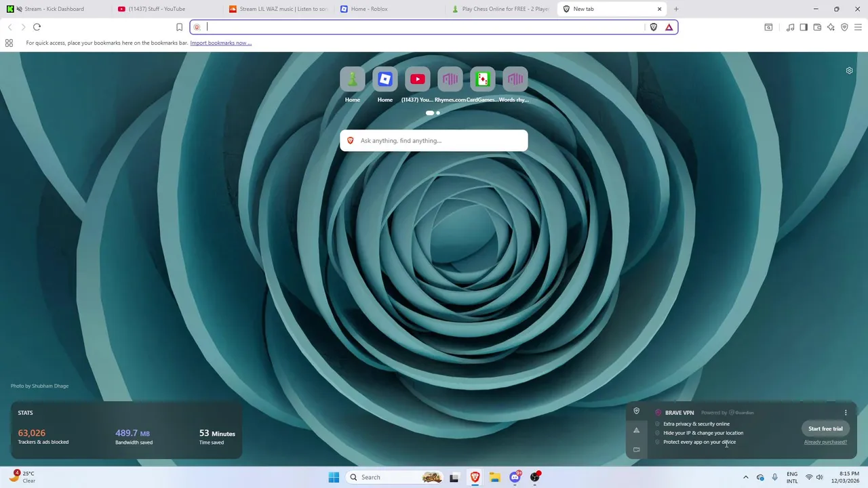Switch to Stream LIL WAZ music tab
Viewport: 868px width, 488px height.
(278, 9)
